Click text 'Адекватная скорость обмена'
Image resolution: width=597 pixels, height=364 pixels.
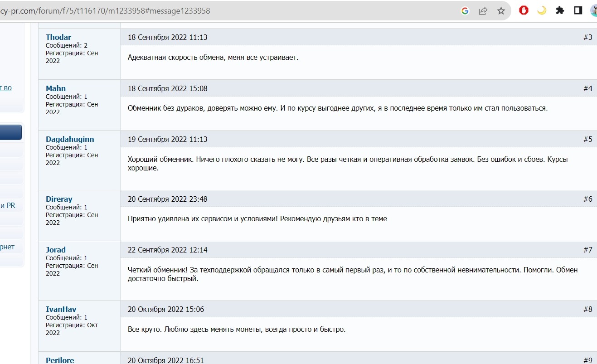pos(175,58)
